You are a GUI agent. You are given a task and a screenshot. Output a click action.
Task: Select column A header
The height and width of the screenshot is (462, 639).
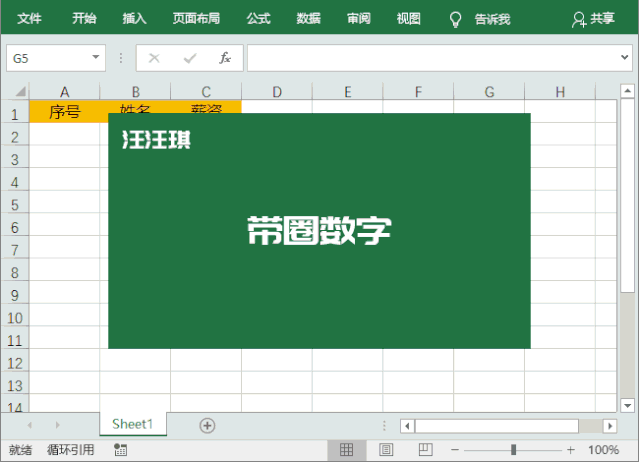tap(64, 92)
